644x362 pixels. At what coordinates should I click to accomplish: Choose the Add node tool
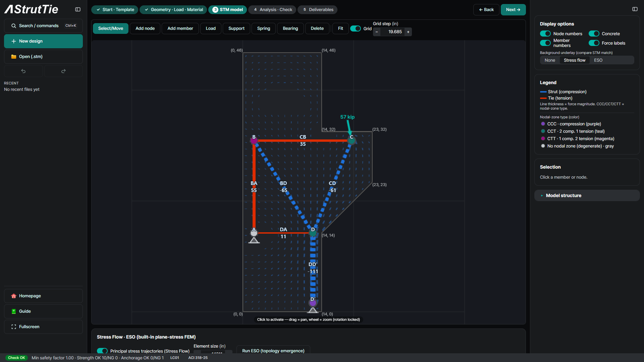coord(145,28)
